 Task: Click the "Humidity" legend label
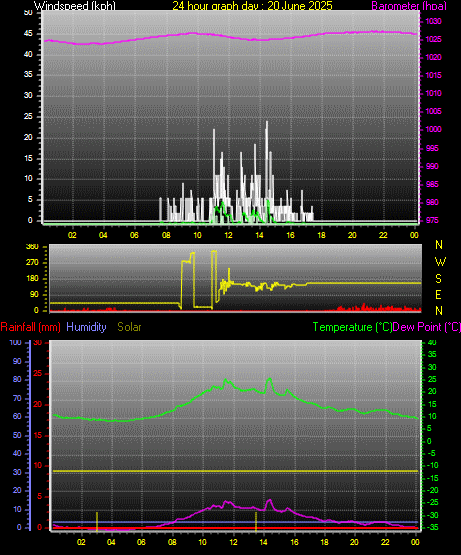86,327
